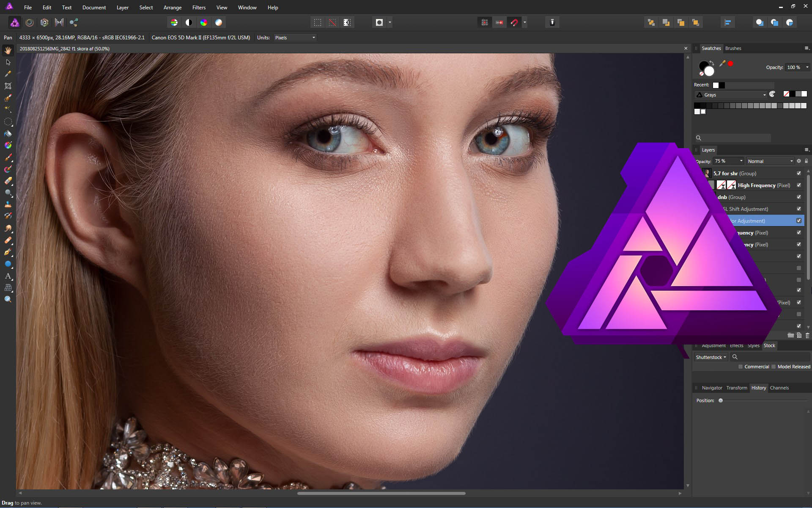This screenshot has height=508, width=812.
Task: Select the Artistic Text tool
Action: coord(8,276)
